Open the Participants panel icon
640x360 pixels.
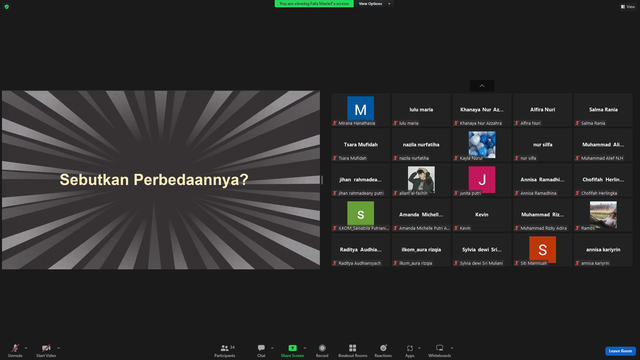coord(224,348)
